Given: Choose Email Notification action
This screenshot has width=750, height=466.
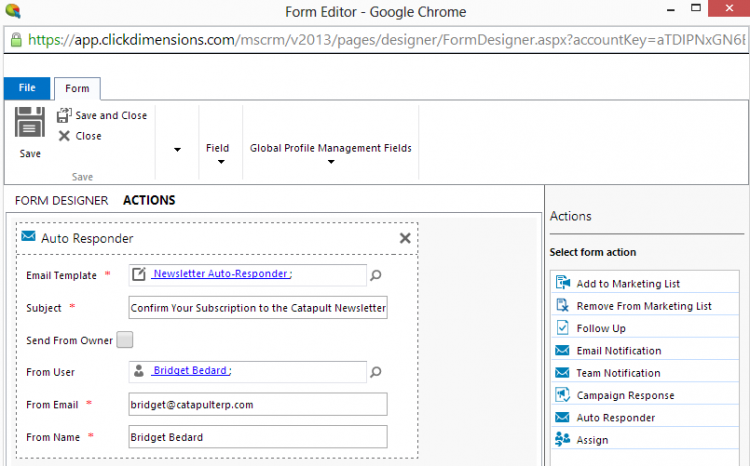Looking at the screenshot, I should pyautogui.click(x=645, y=351).
